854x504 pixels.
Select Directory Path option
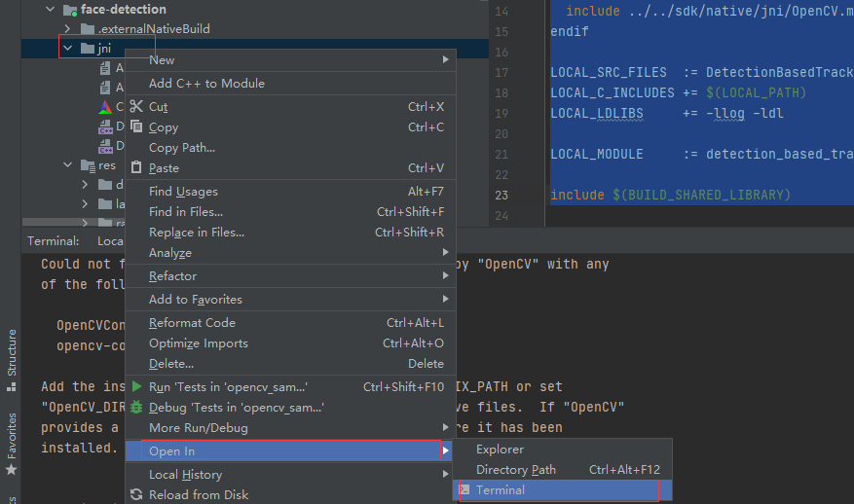(515, 470)
